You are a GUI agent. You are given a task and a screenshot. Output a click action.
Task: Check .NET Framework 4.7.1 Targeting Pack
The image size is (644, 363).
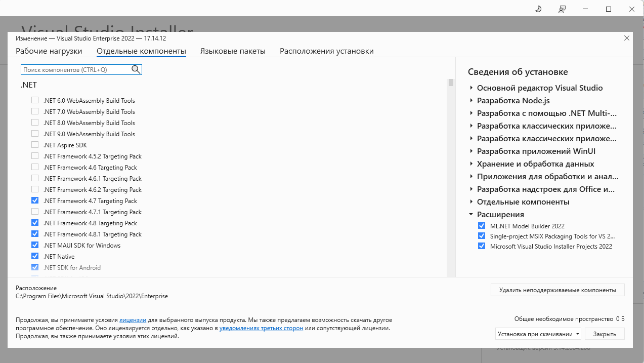[35, 212]
